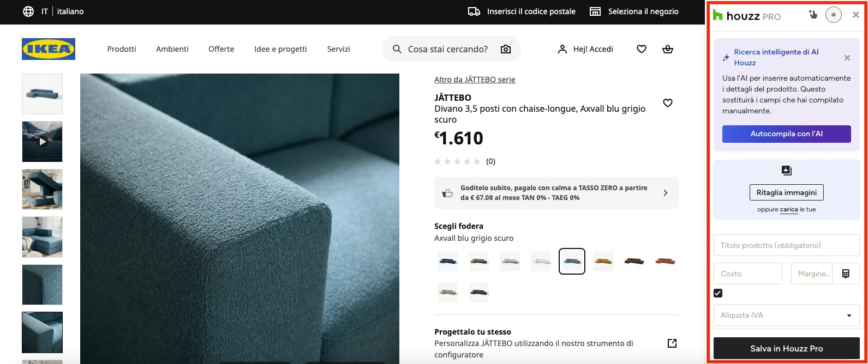868x364 pixels.
Task: Select the rust red sofa cover swatch
Action: pos(665,262)
